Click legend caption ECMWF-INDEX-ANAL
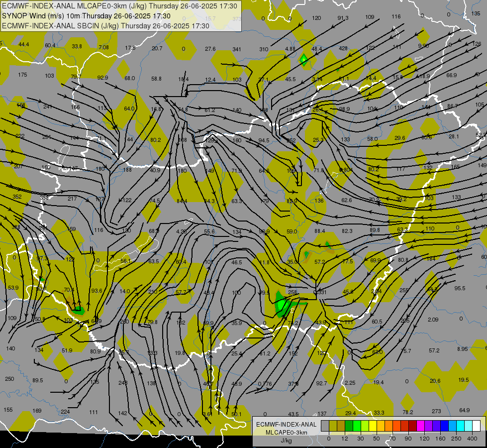 [x=287, y=425]
